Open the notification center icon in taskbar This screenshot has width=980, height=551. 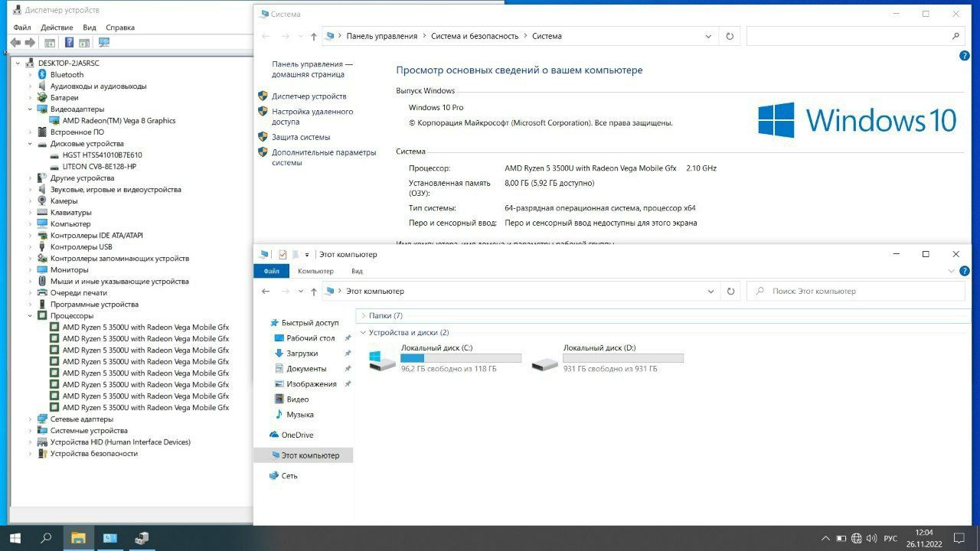tap(959, 538)
